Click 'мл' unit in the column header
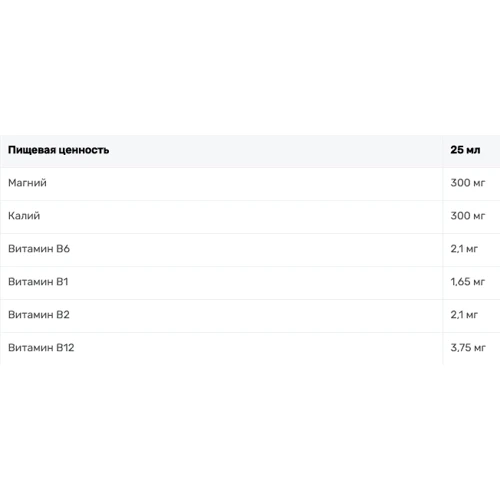 [x=473, y=150]
